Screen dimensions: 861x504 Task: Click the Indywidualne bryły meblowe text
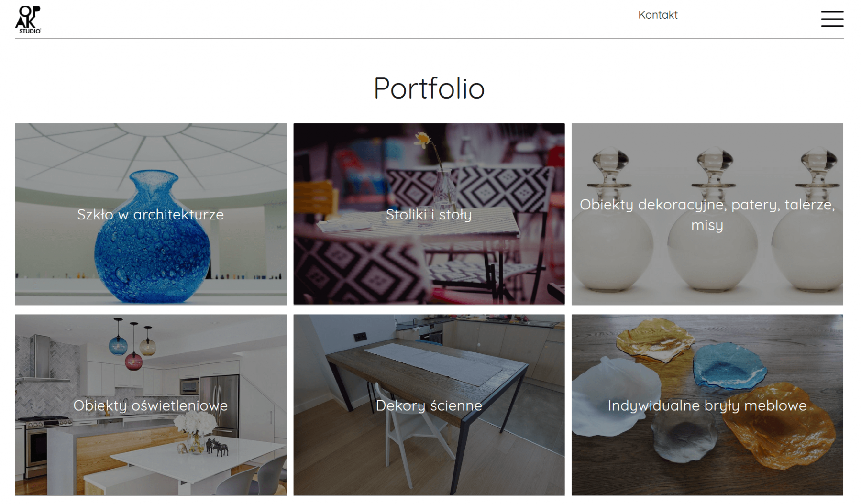coord(707,405)
